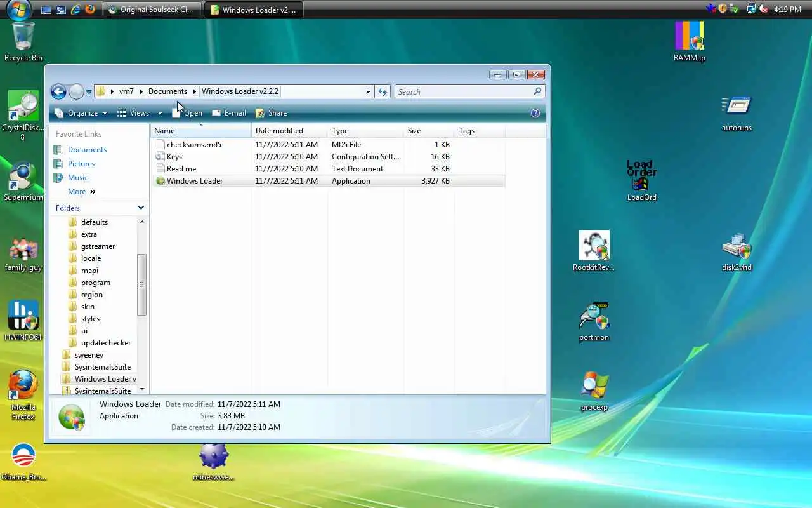Image resolution: width=812 pixels, height=508 pixels.
Task: Click the Windows Start orb
Action: pyautogui.click(x=18, y=9)
